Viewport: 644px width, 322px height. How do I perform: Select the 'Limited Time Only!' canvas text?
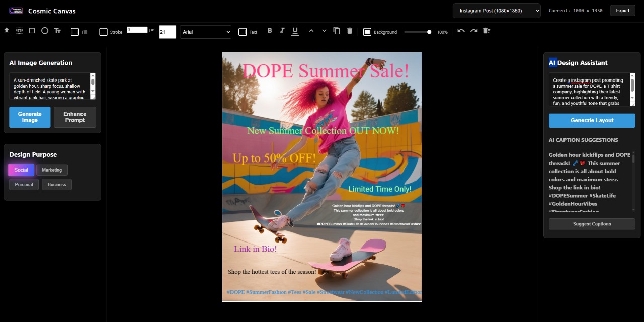[380, 189]
